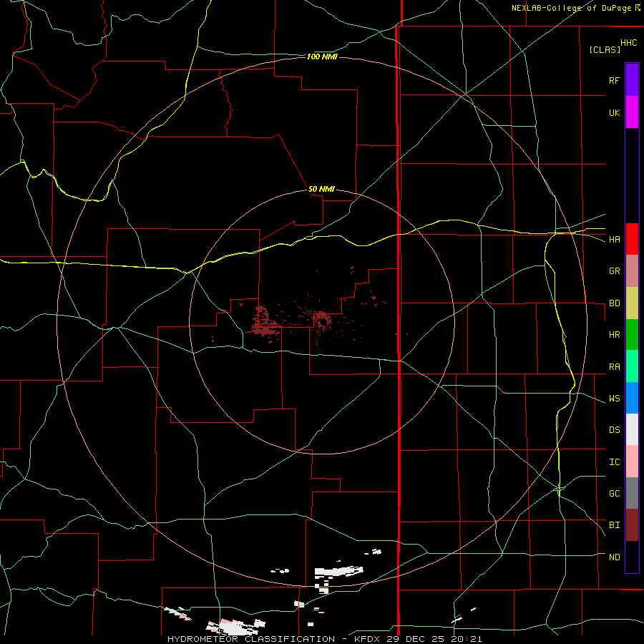This screenshot has width=644, height=644.
Task: Click the HR legend label
Action: (614, 335)
